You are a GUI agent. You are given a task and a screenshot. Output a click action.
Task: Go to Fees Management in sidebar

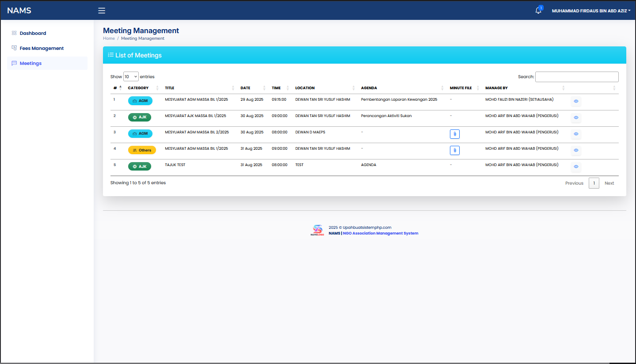[x=42, y=48]
